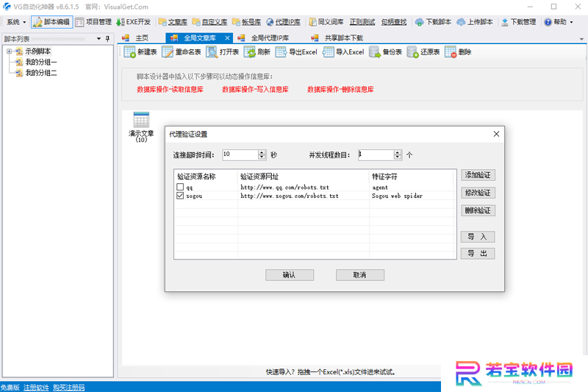Image resolution: width=588 pixels, height=392 pixels.
Task: Open EXE开发 toolbar item
Action: (133, 22)
